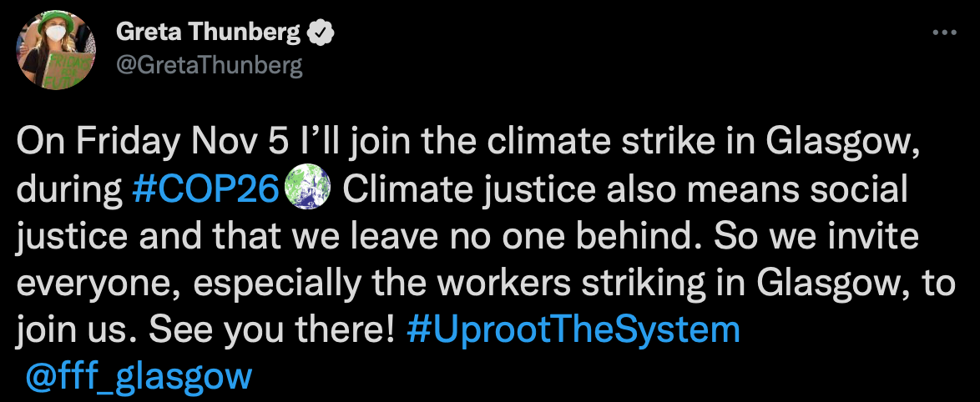Open the three-dot more options menu
The image size is (980, 402).
click(x=943, y=33)
